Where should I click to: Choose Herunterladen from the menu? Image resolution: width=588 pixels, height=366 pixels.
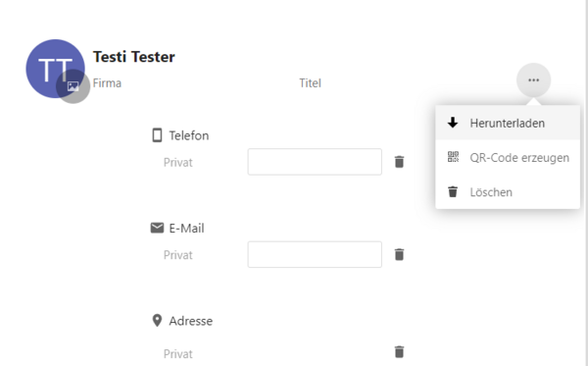pyautogui.click(x=508, y=123)
